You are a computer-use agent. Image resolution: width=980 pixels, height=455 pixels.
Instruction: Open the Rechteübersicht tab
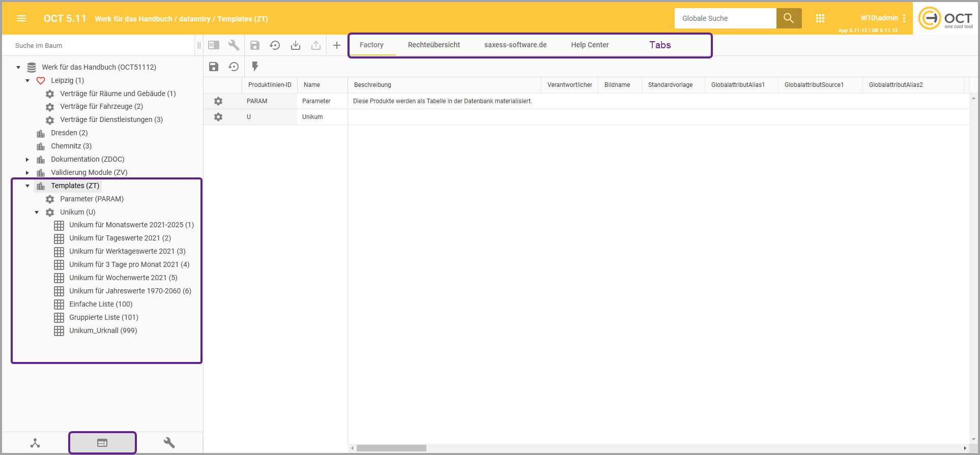(x=434, y=45)
